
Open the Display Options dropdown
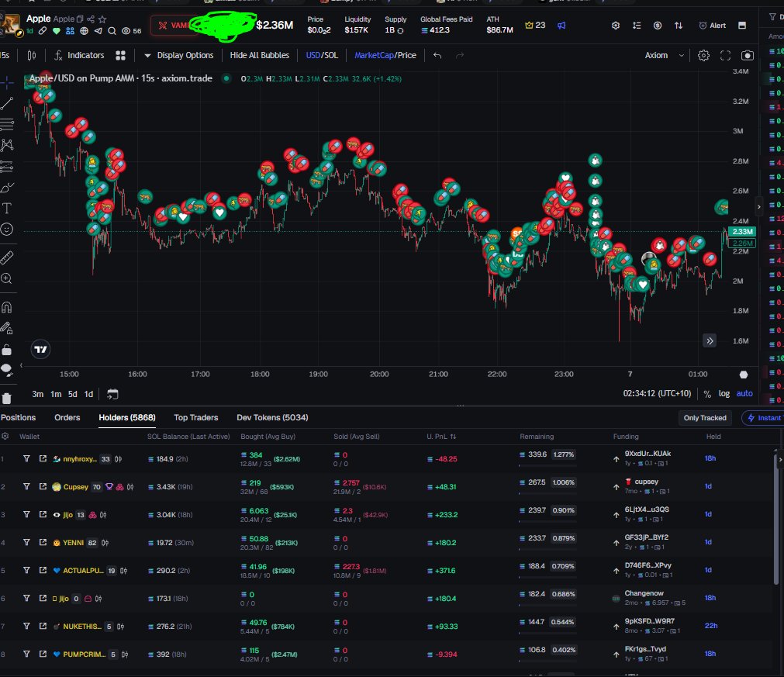point(178,56)
